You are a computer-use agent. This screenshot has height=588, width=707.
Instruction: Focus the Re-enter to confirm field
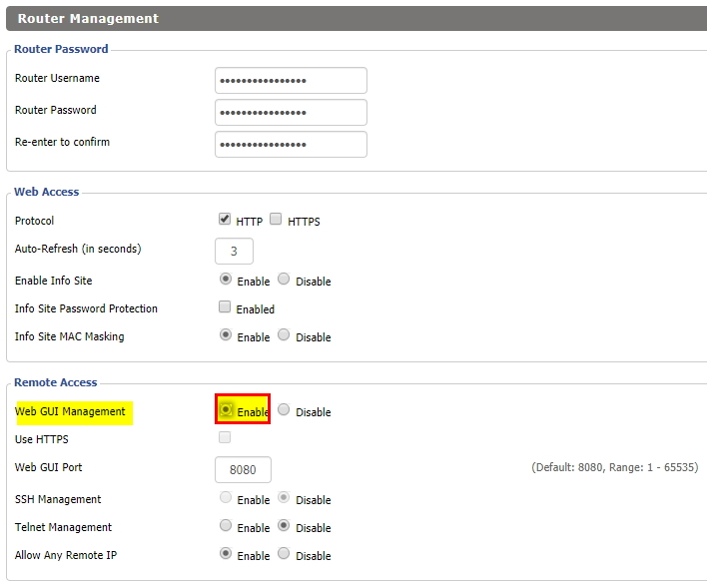[x=291, y=145]
